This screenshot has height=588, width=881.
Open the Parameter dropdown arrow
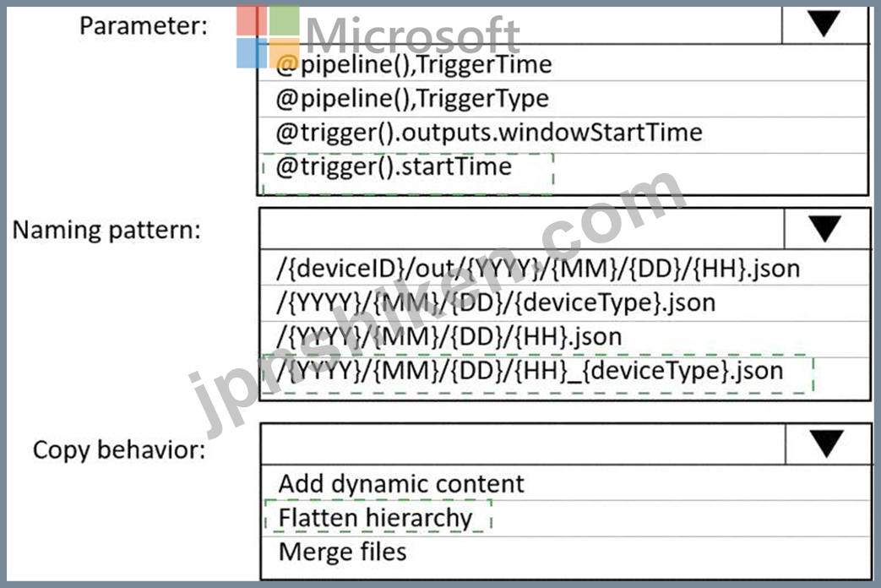pyautogui.click(x=824, y=24)
